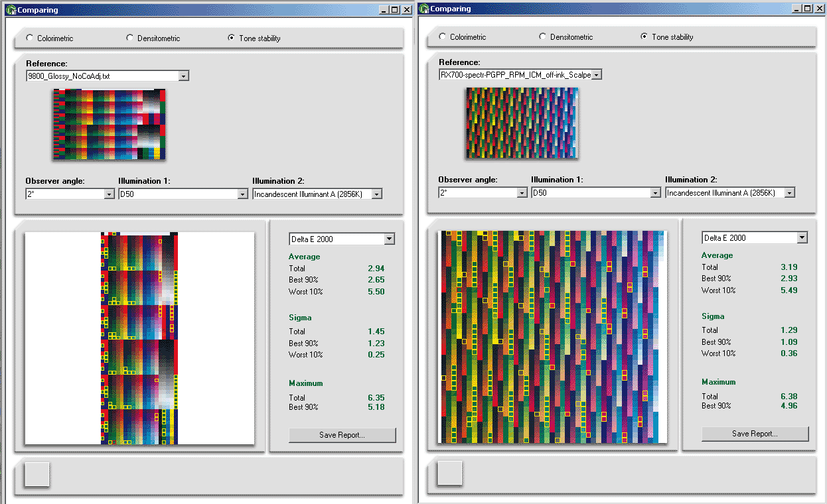Click Maximum Total value 6.35 in left window

pyautogui.click(x=376, y=398)
